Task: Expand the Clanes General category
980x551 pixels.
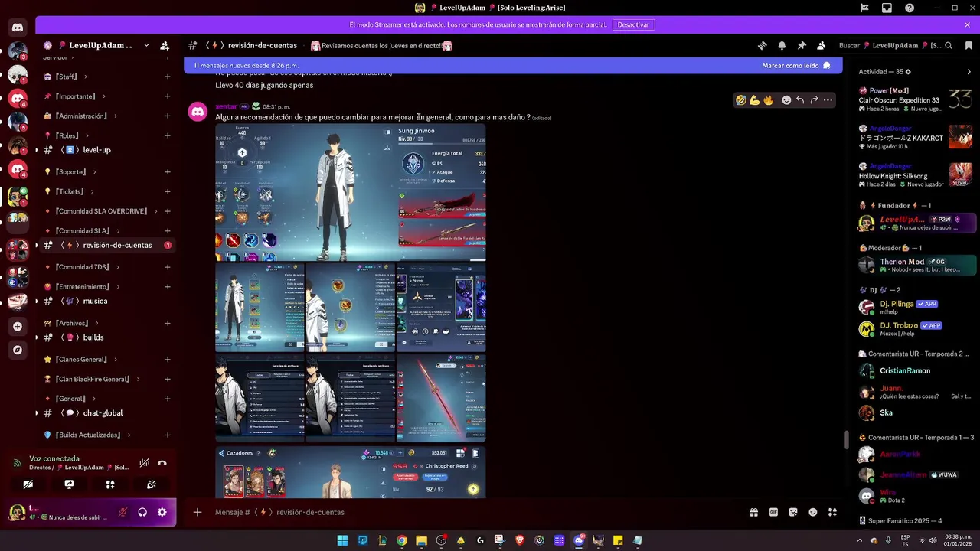Action: (80, 360)
